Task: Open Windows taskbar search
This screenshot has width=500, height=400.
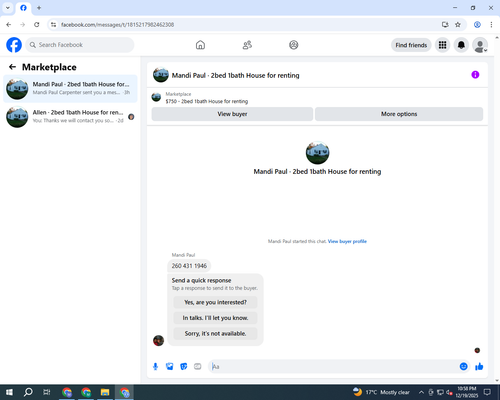Action: 28,392
